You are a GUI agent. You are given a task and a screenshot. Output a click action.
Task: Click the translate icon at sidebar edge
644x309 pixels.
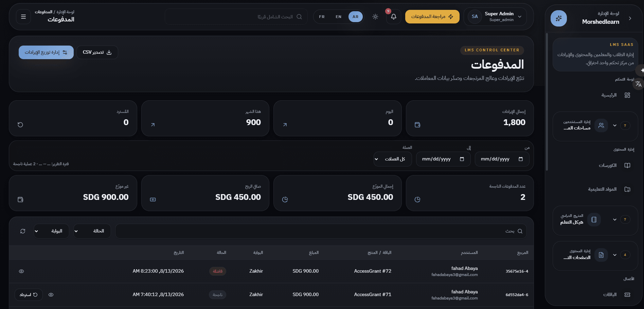pos(639,84)
